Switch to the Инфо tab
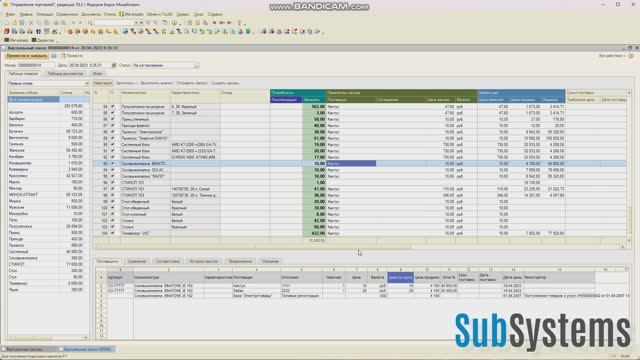This screenshot has height=360, width=640. 98,74
